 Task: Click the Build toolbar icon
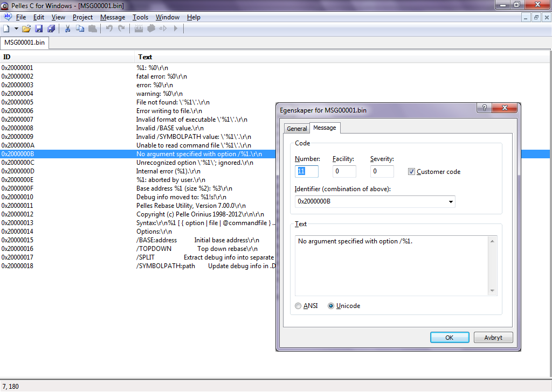click(151, 29)
